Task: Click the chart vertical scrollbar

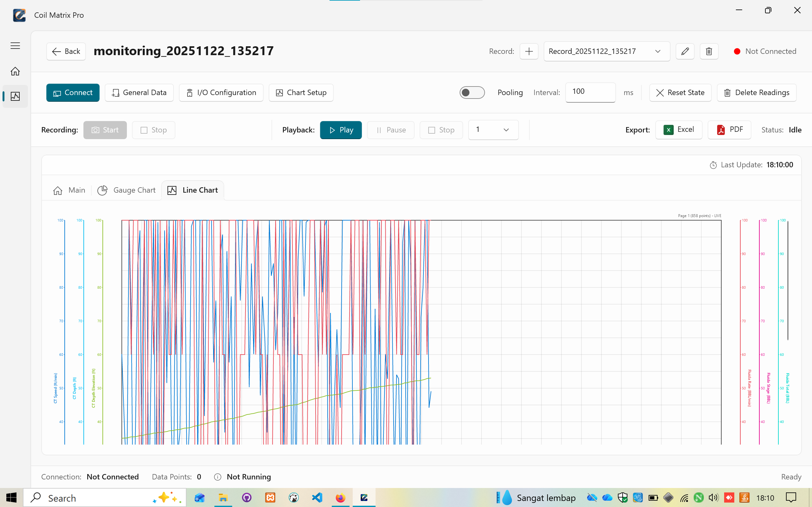Action: point(788,280)
